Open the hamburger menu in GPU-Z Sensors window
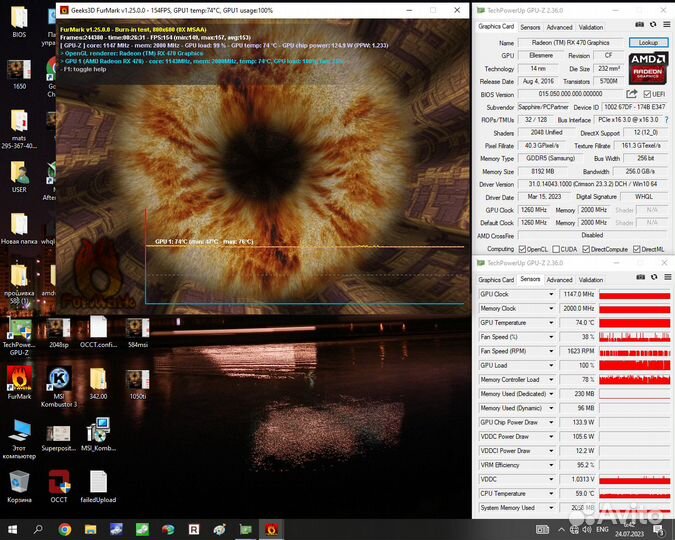Screen dimensions: 675x540 pos(667,277)
